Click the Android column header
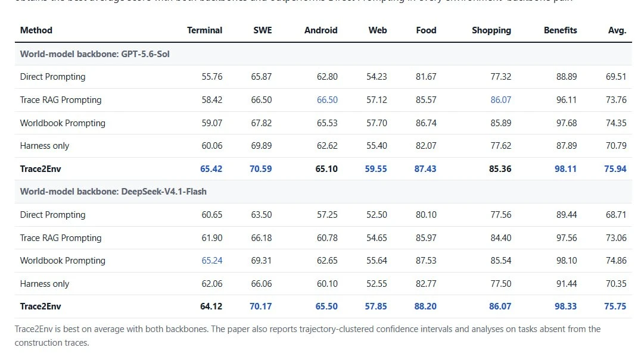 (321, 30)
